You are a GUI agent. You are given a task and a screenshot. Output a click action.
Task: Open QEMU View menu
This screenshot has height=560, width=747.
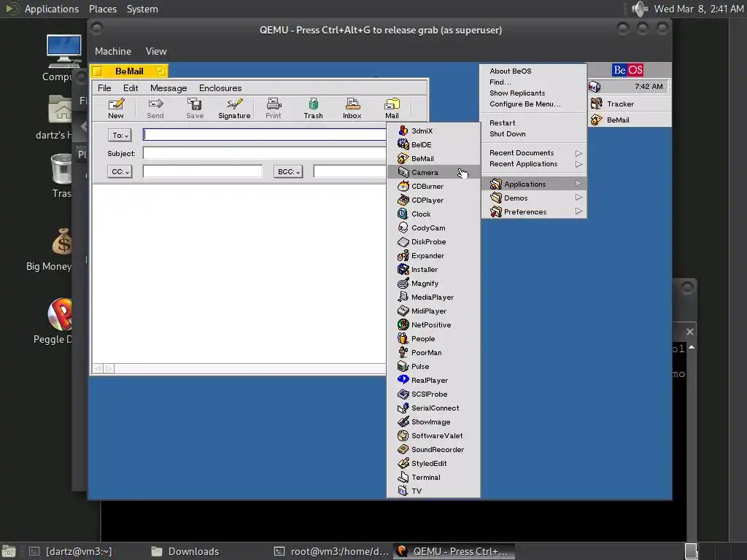click(x=156, y=52)
